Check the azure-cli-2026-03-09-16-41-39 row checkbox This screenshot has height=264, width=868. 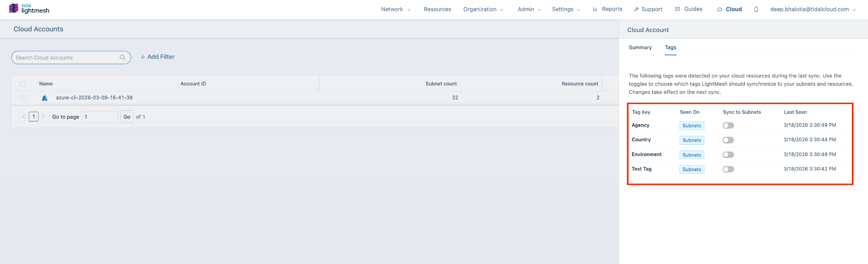(24, 98)
